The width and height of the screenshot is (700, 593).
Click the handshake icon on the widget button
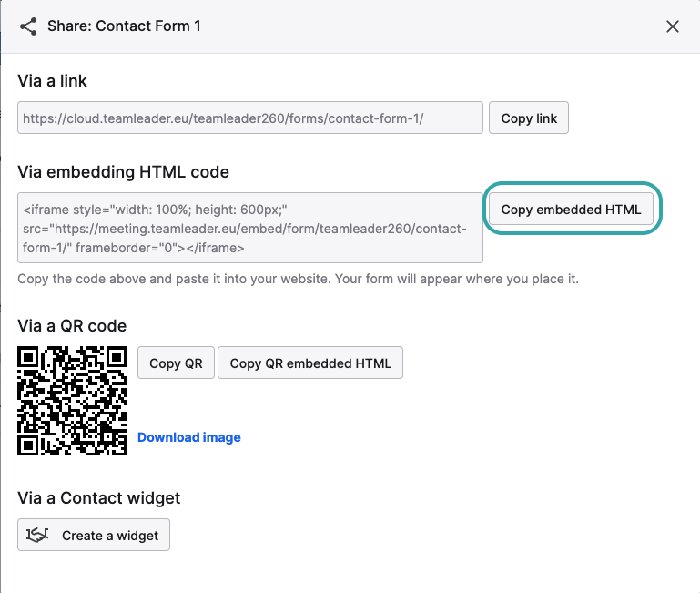(37, 535)
